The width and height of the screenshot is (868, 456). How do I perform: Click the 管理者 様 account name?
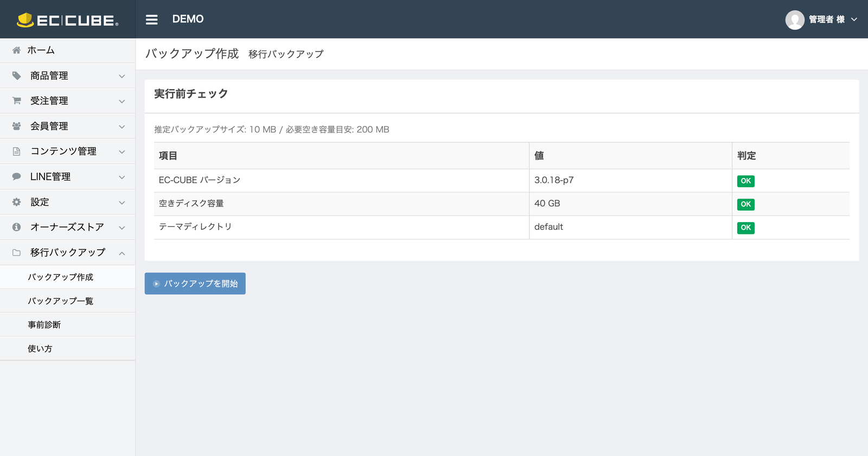pos(827,20)
